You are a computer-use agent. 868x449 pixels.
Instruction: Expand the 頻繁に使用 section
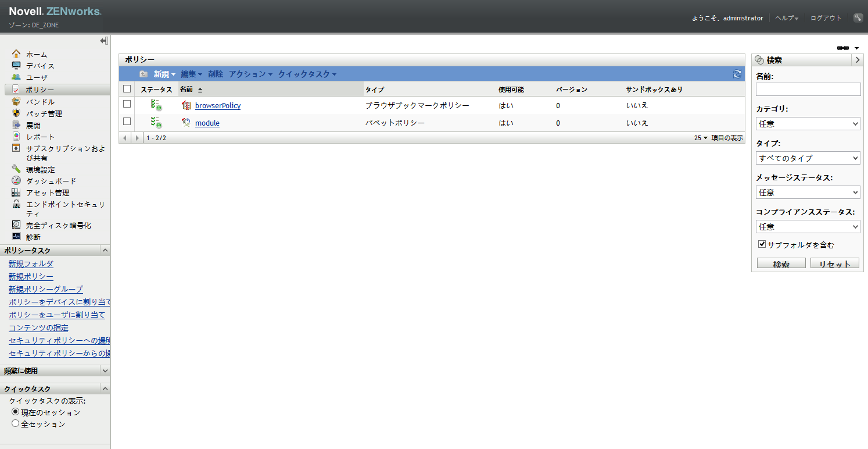[x=105, y=370]
